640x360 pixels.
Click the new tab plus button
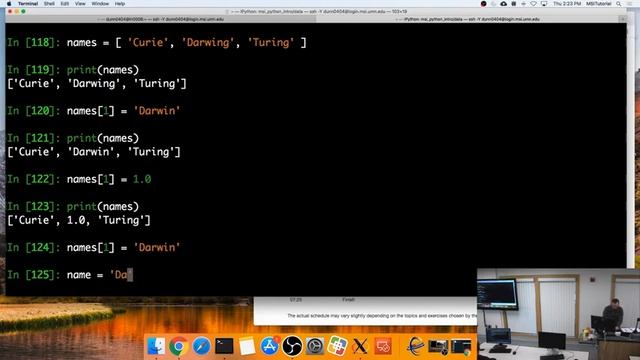tap(623, 19)
